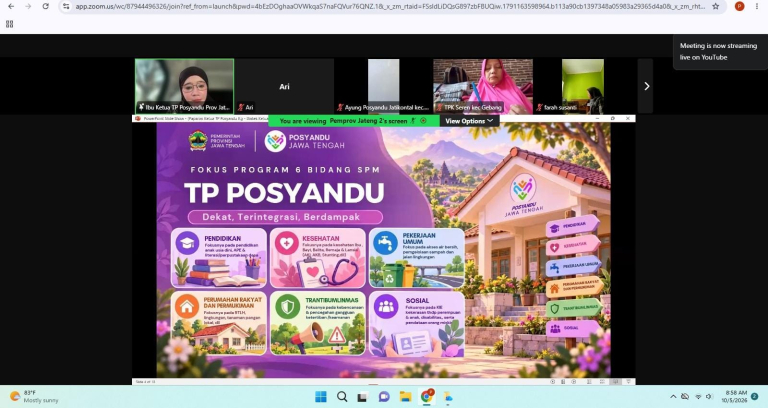Open the chat app icon on taskbar
Viewport: 768px width, 408px height.
pos(384,396)
